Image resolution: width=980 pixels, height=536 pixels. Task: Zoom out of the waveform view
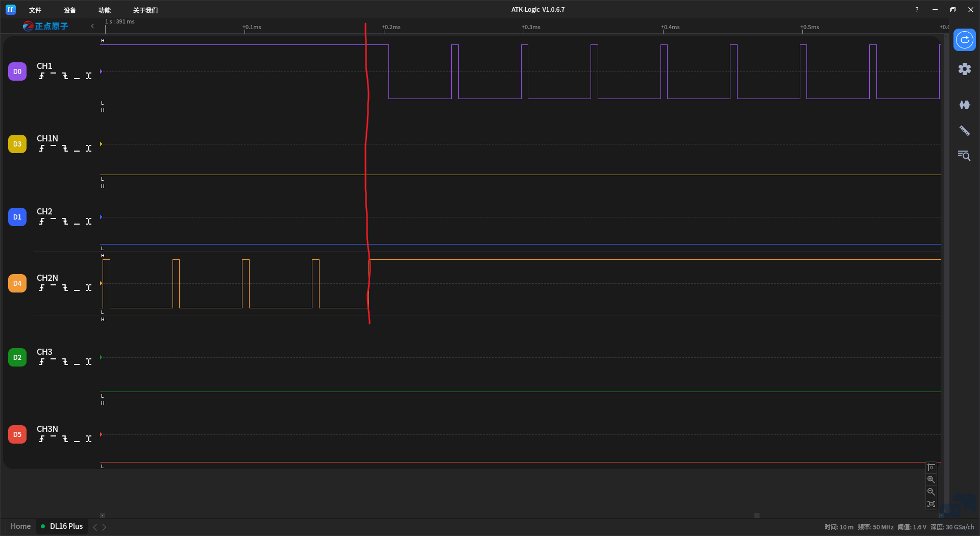(x=931, y=492)
